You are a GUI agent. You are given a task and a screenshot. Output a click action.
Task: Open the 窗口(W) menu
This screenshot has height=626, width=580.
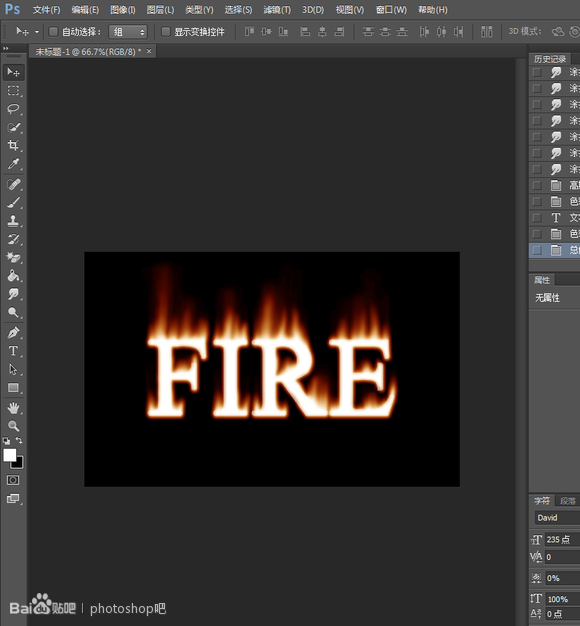(391, 10)
